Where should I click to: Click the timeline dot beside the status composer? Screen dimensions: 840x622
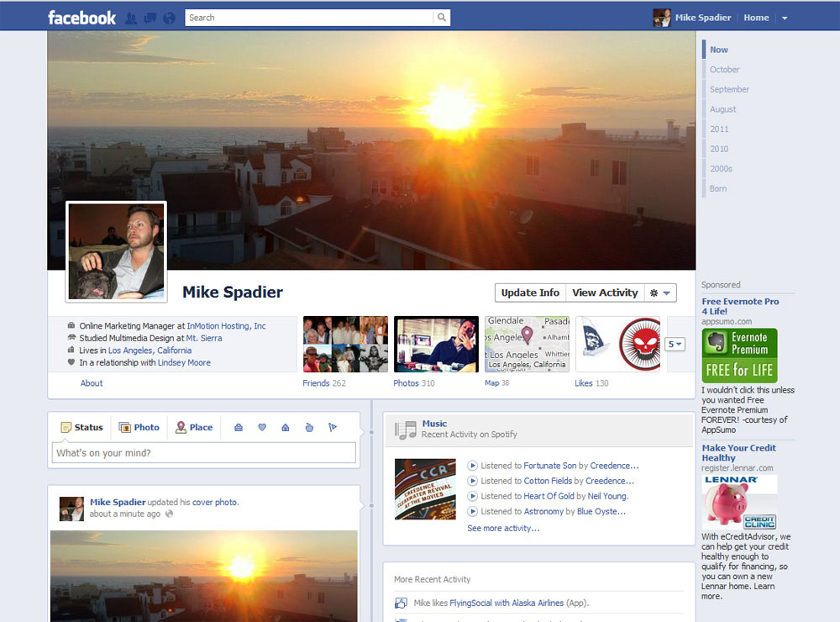tap(371, 432)
